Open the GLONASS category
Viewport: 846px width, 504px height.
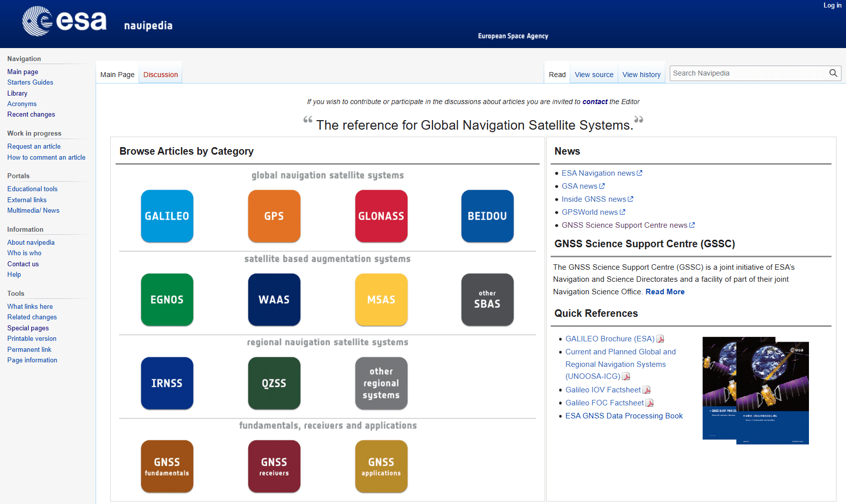pos(381,216)
